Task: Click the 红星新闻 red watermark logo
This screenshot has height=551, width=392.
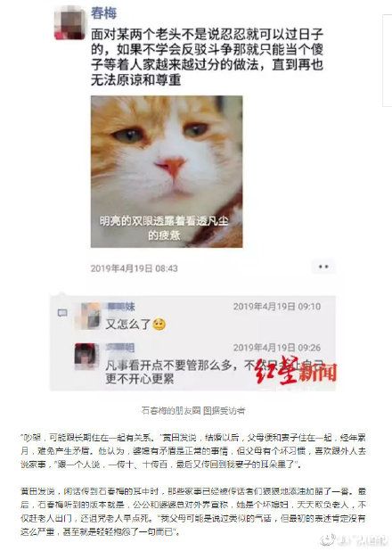Action: point(296,372)
